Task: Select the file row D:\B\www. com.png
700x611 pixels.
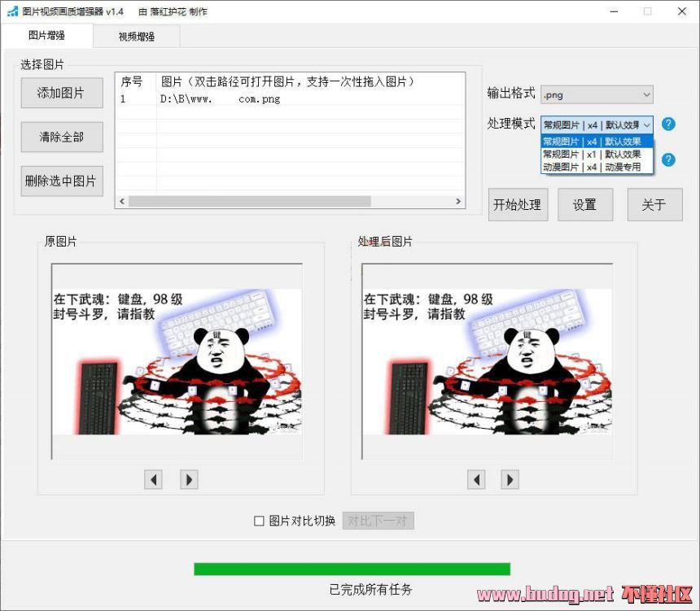Action: (x=290, y=98)
